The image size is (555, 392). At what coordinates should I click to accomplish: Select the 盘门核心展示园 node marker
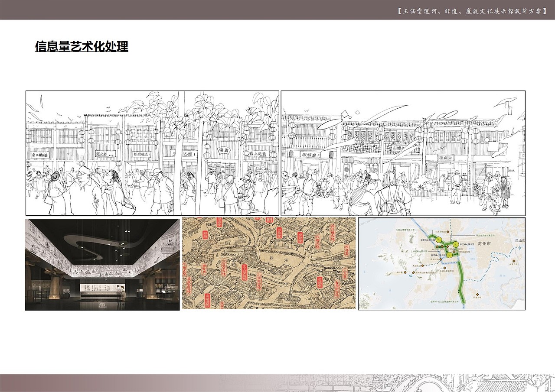[x=450, y=255]
